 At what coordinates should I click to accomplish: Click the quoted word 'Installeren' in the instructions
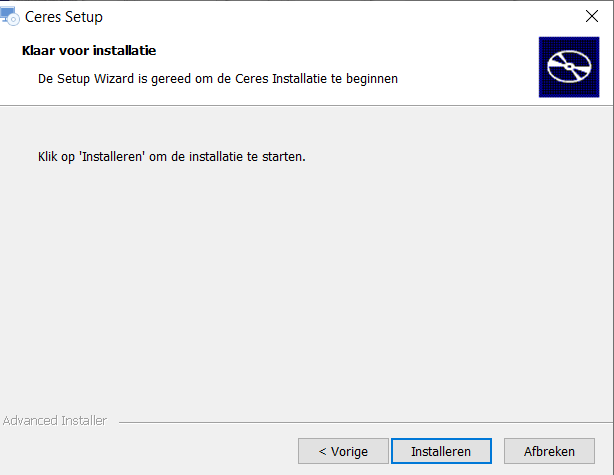(x=112, y=157)
